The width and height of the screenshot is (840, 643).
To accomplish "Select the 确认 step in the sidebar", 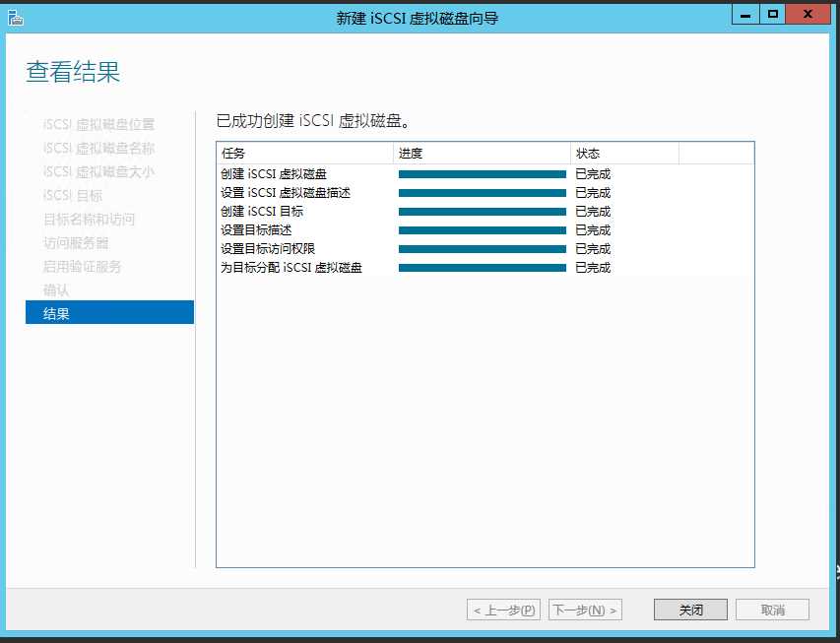I will click(56, 290).
